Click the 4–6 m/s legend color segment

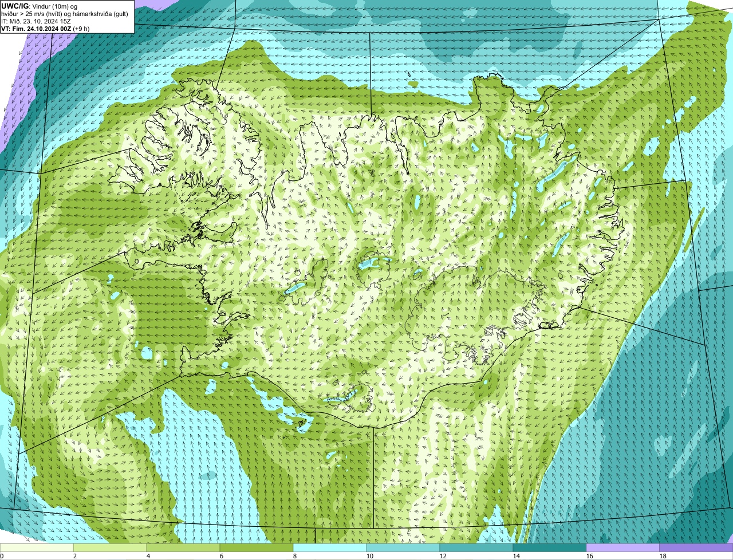point(183,547)
